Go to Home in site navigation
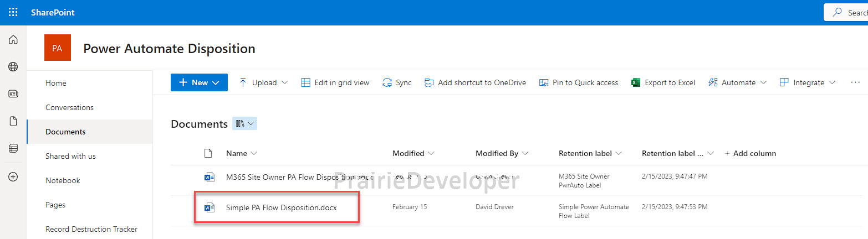Image resolution: width=868 pixels, height=239 pixels. (x=56, y=83)
